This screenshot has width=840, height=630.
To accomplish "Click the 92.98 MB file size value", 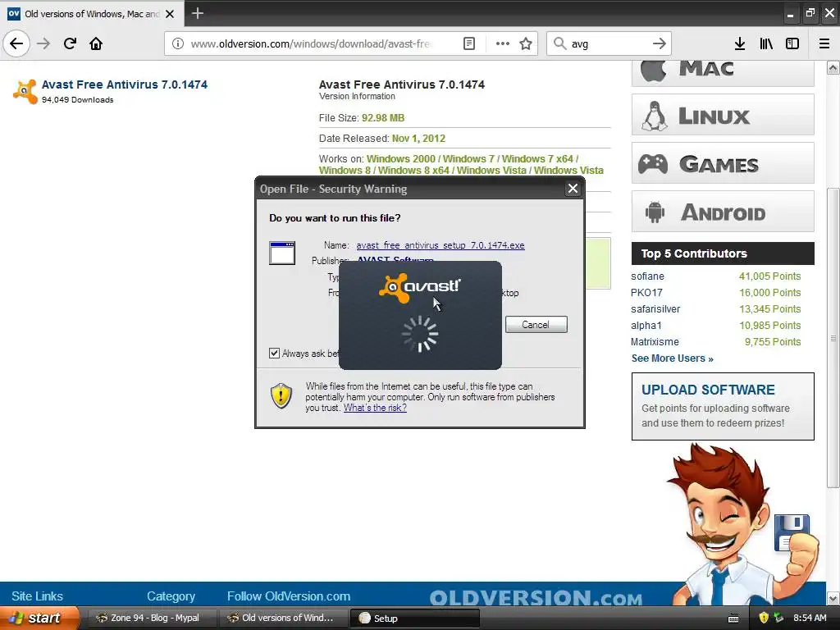I will [x=383, y=118].
